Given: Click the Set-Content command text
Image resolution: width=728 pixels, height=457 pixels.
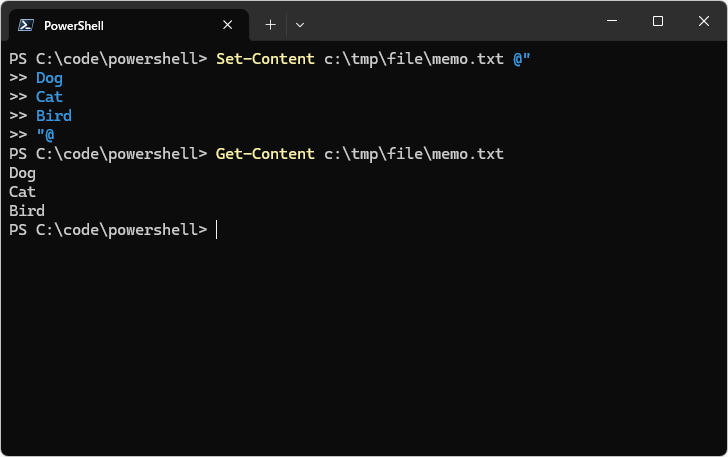Looking at the screenshot, I should tap(265, 59).
